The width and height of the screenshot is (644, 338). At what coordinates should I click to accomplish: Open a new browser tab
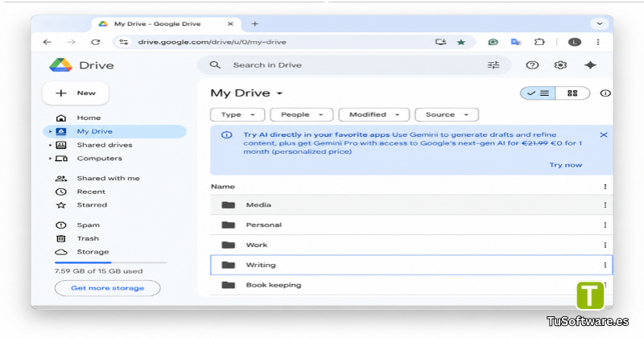pos(255,24)
